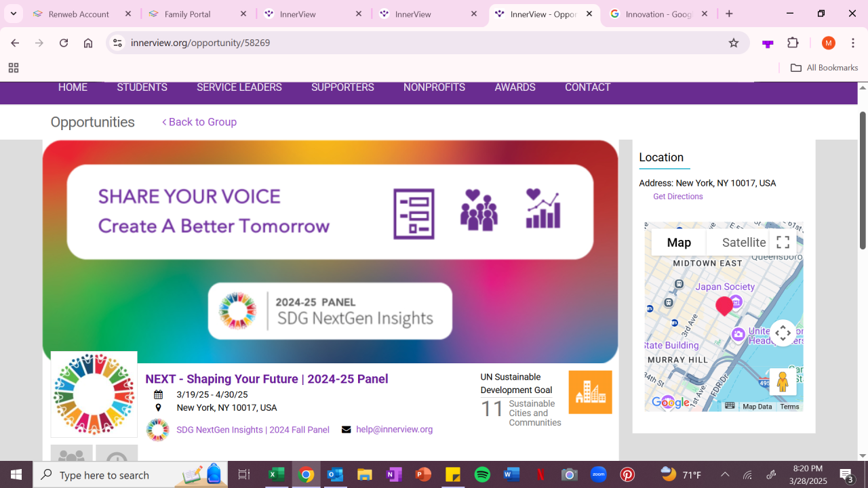Open the Extensions puzzle icon
868x488 pixels.
click(x=793, y=43)
